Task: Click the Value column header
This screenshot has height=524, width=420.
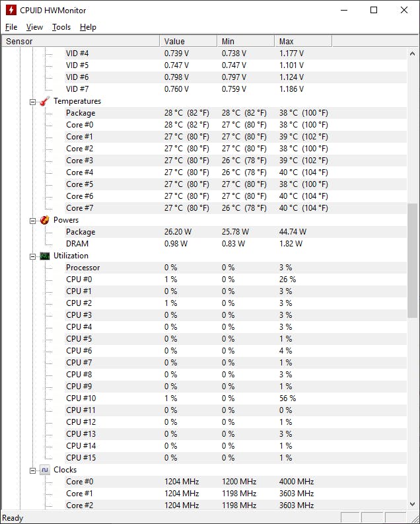Action: pyautogui.click(x=188, y=41)
